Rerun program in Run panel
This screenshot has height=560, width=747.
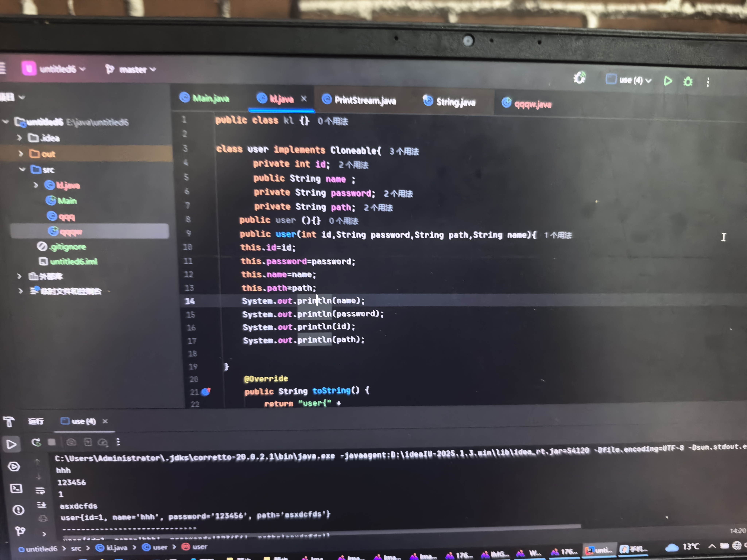[x=36, y=442]
